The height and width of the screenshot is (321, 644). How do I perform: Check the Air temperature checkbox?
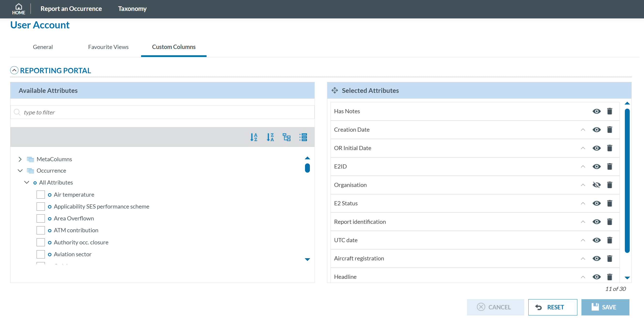click(40, 194)
